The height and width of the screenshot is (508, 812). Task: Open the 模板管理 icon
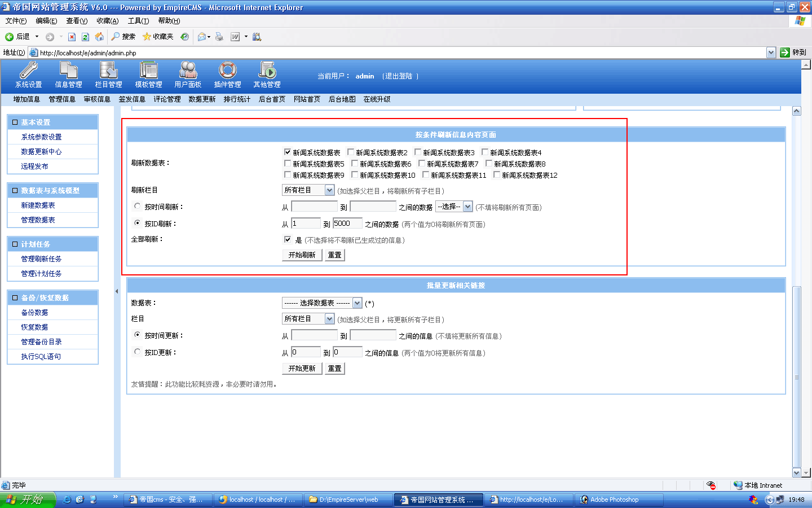point(148,71)
